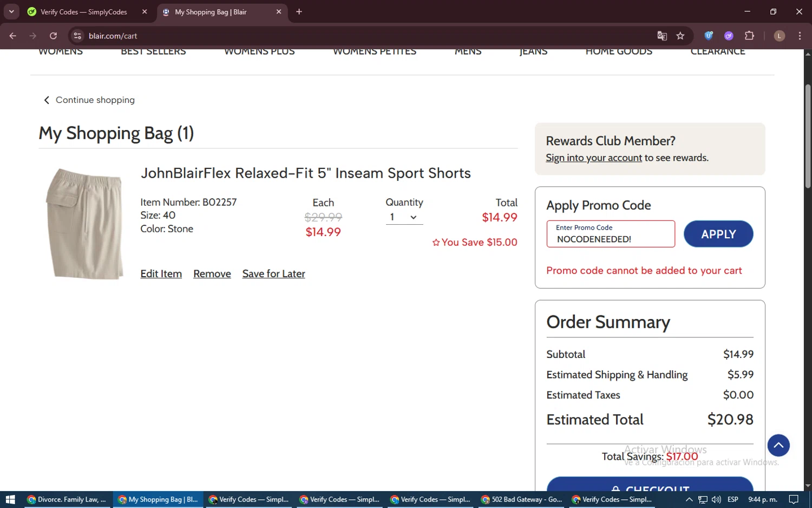This screenshot has width=812, height=508.
Task: Open the BEST SELLERS navigation menu
Action: tap(153, 52)
